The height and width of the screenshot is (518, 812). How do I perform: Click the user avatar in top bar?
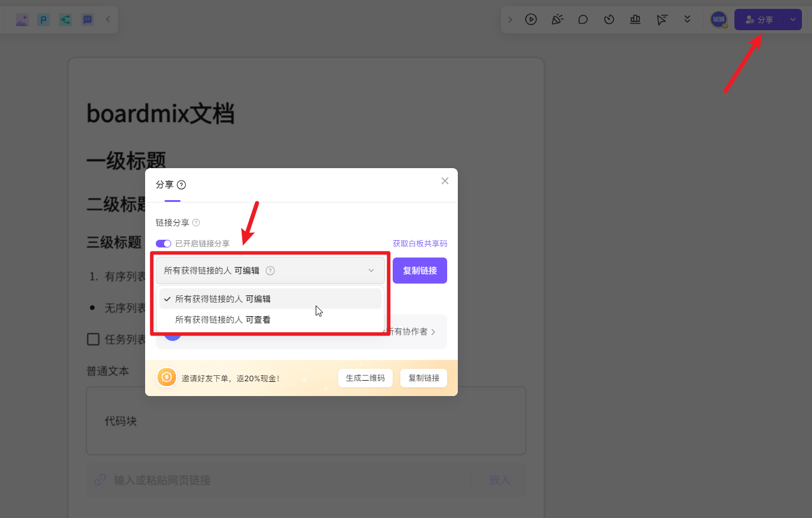point(718,20)
